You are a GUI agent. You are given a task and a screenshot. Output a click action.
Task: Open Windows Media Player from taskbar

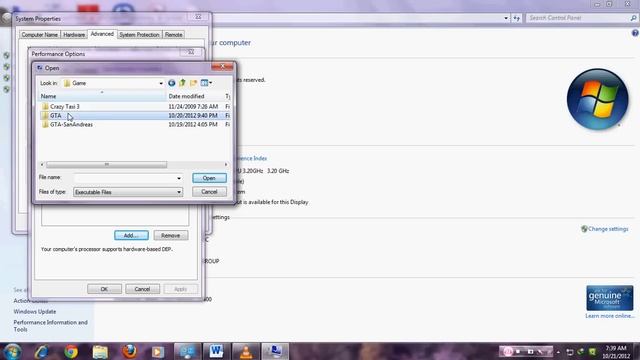(158, 351)
